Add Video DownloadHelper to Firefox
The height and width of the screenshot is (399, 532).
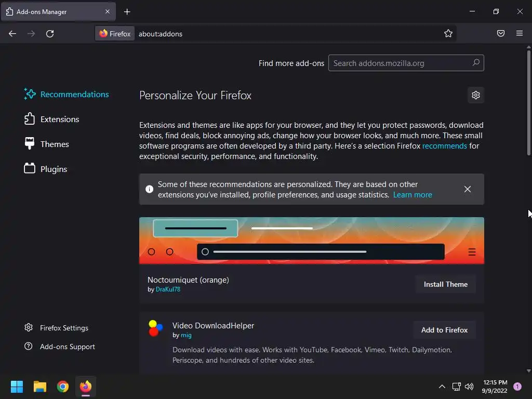(x=445, y=330)
